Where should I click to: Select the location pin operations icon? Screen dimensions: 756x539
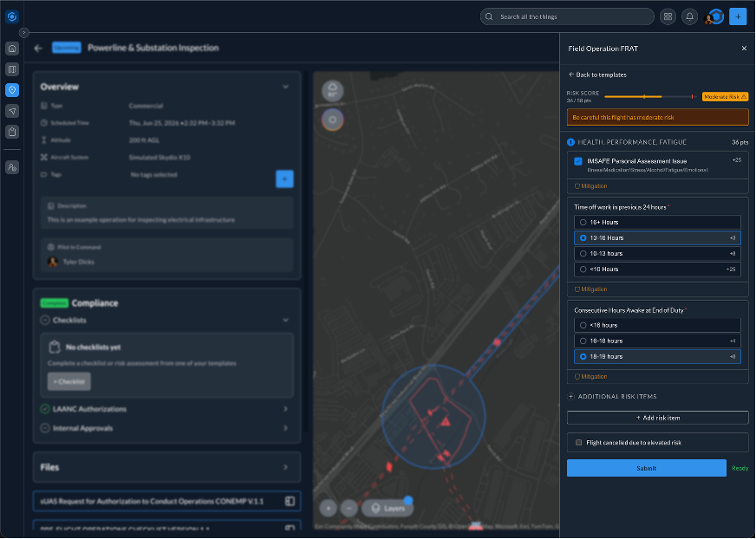[12, 90]
